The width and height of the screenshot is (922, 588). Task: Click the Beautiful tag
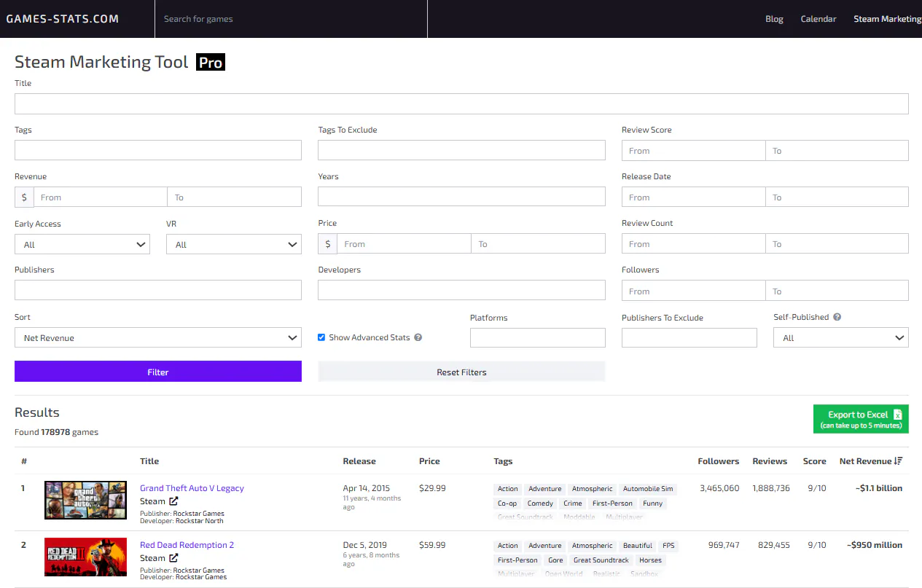click(638, 546)
